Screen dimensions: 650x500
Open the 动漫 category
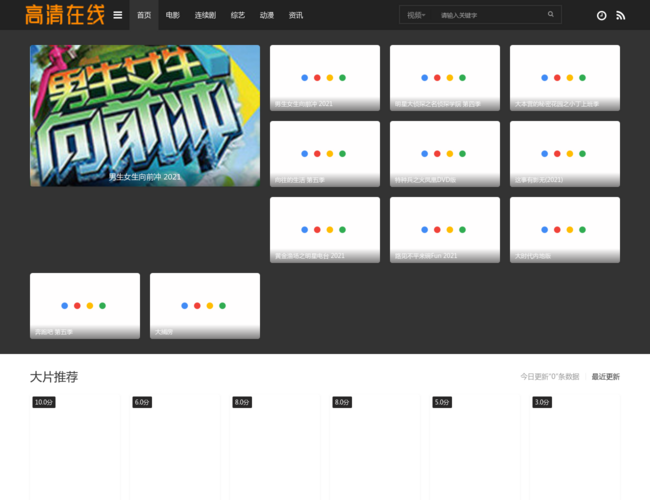tap(267, 15)
